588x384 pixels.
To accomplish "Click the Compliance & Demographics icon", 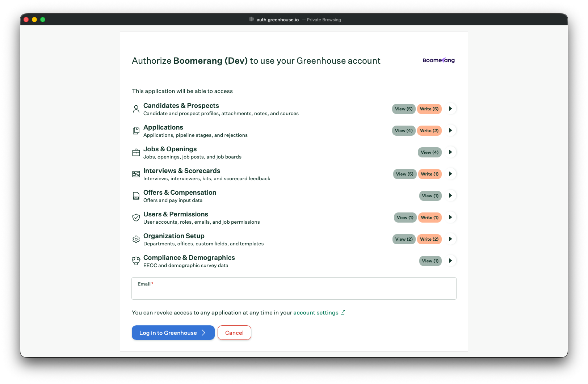I will [x=136, y=261].
